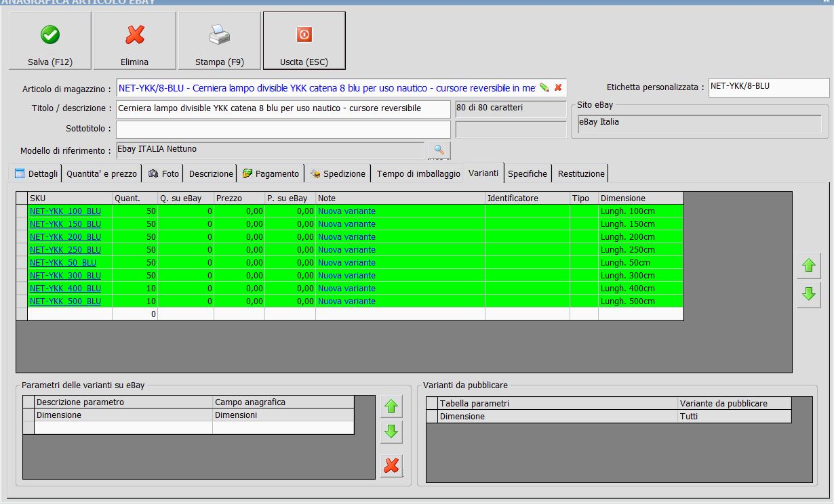This screenshot has height=504, width=834.
Task: Click the Etichetta personalizzata text field
Action: (x=768, y=87)
